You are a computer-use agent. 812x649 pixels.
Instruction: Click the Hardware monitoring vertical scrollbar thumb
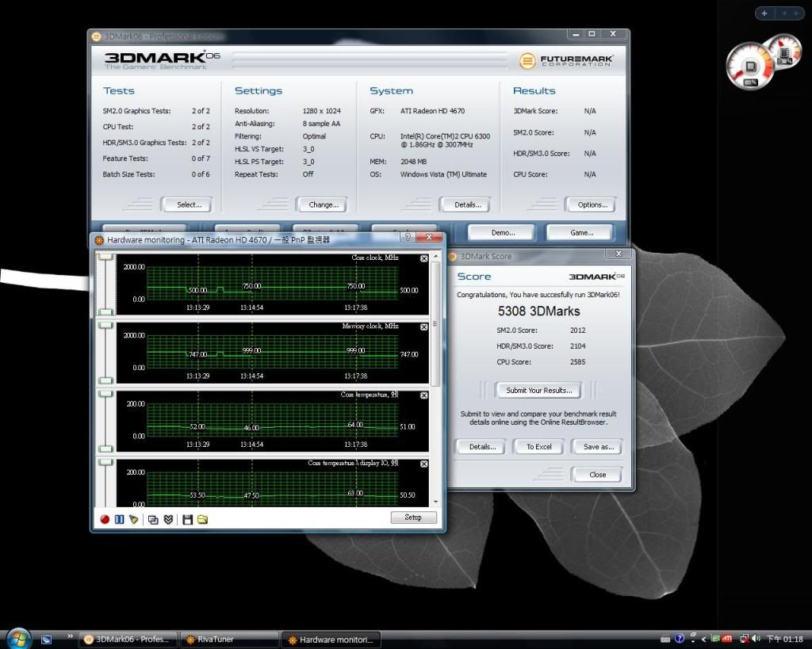click(435, 324)
